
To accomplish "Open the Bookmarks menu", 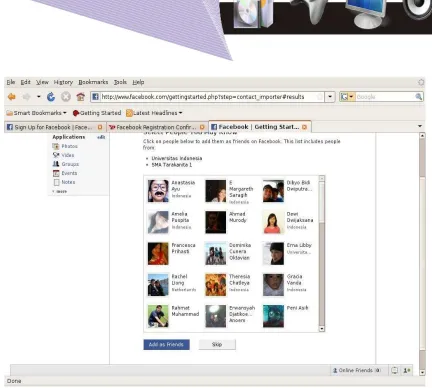I will 93,82.
